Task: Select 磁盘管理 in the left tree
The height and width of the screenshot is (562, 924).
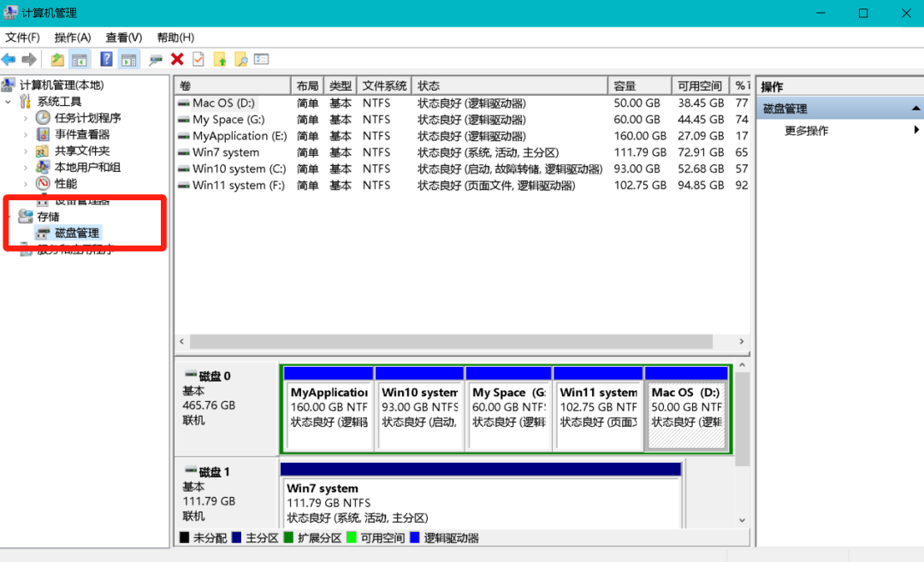Action: click(x=77, y=233)
